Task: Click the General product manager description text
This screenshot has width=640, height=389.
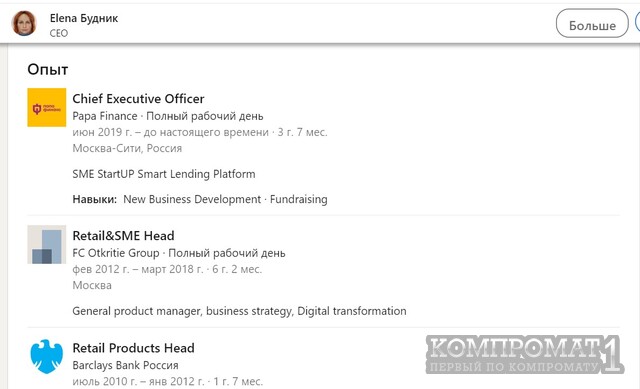Action: tap(239, 311)
